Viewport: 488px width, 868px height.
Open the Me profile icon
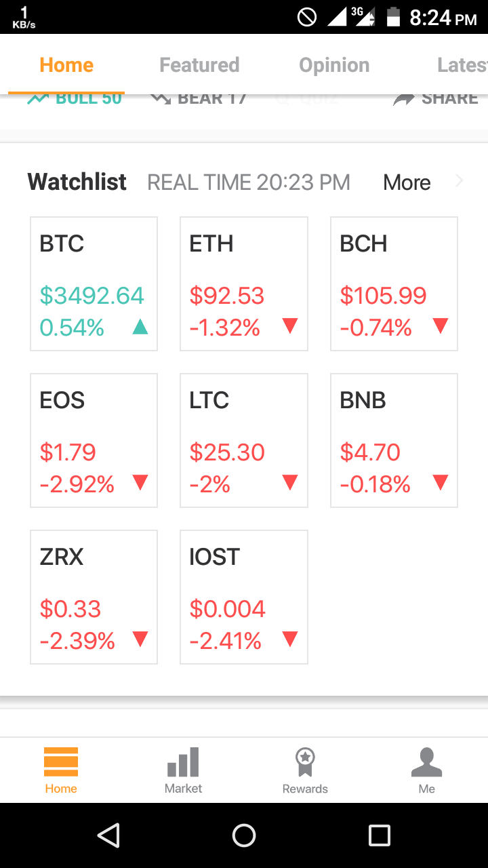point(426,762)
